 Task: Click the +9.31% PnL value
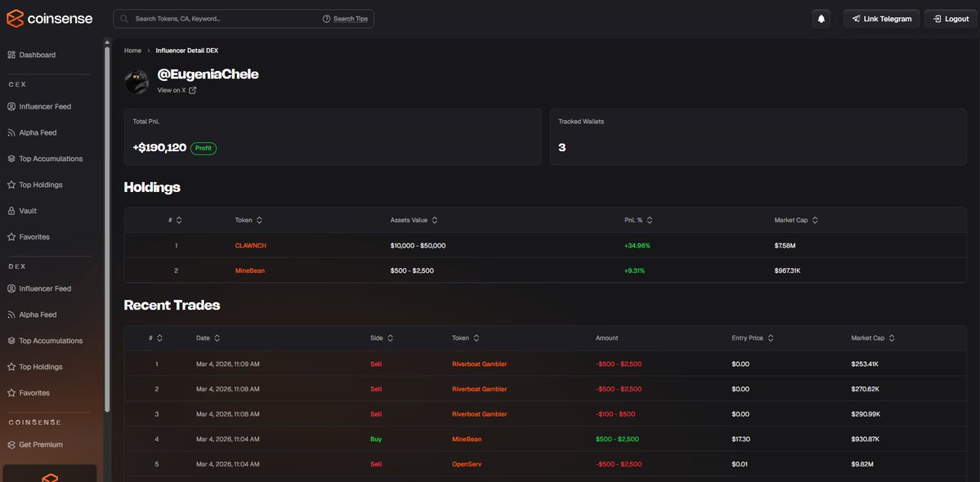tap(634, 270)
